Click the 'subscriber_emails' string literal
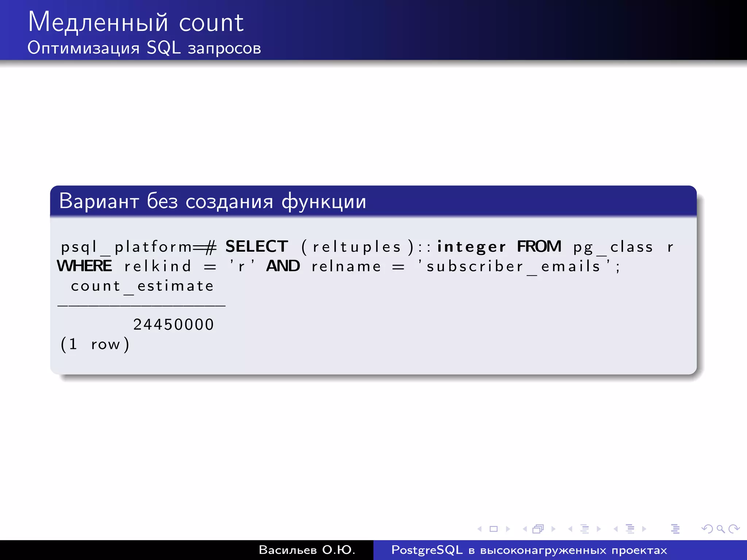Image resolution: width=747 pixels, height=560 pixels. coord(514,267)
